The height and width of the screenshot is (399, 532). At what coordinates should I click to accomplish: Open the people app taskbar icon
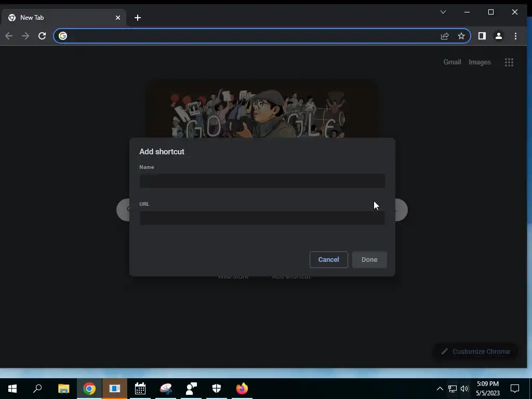(191, 389)
